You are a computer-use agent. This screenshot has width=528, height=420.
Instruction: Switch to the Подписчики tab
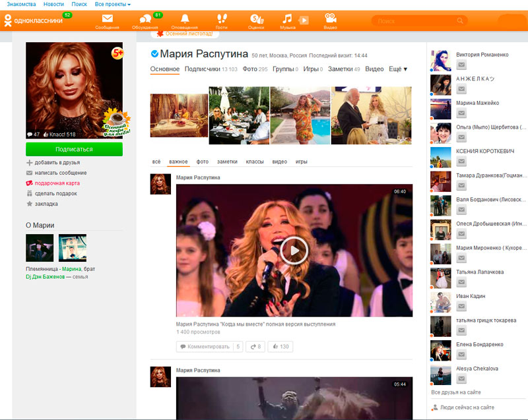click(x=211, y=69)
